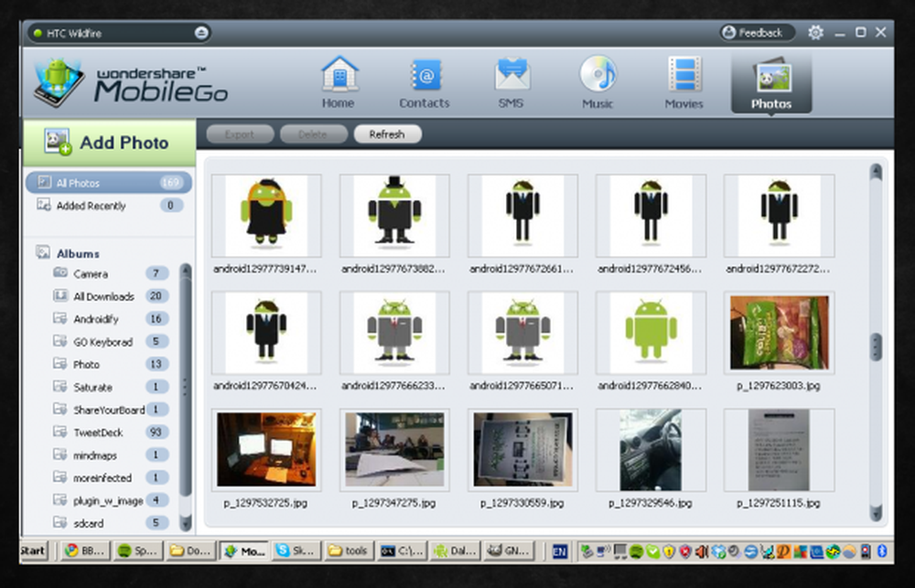Select photo p_1297347275.jpg
915x588 pixels.
394,450
